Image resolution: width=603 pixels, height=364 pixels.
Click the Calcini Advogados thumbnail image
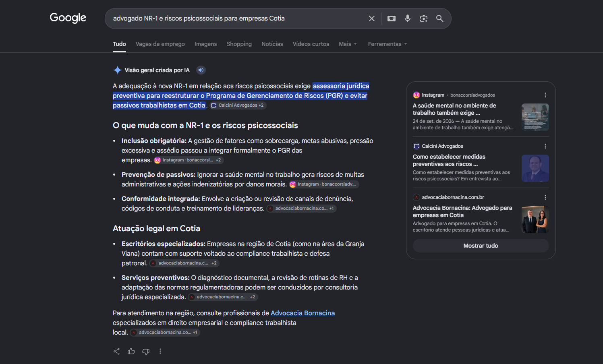(535, 168)
